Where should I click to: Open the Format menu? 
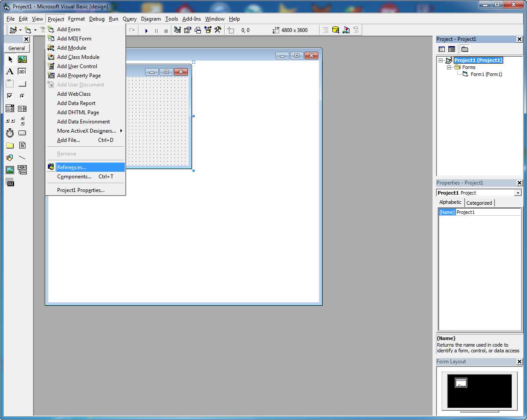pyautogui.click(x=76, y=19)
